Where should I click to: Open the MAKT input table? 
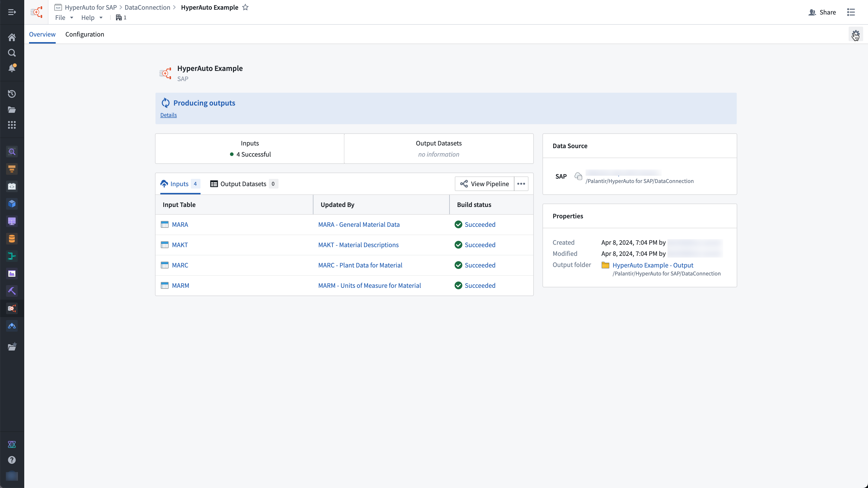180,245
